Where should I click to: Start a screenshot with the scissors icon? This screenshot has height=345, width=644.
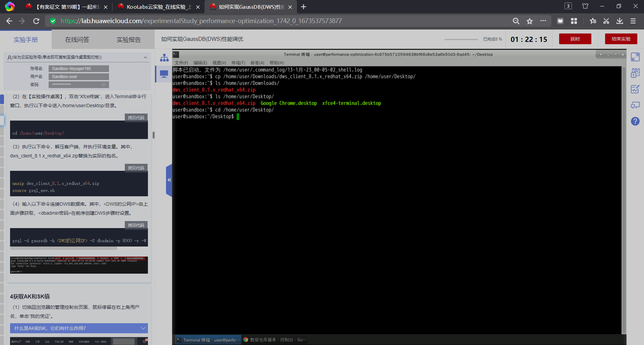click(x=606, y=21)
